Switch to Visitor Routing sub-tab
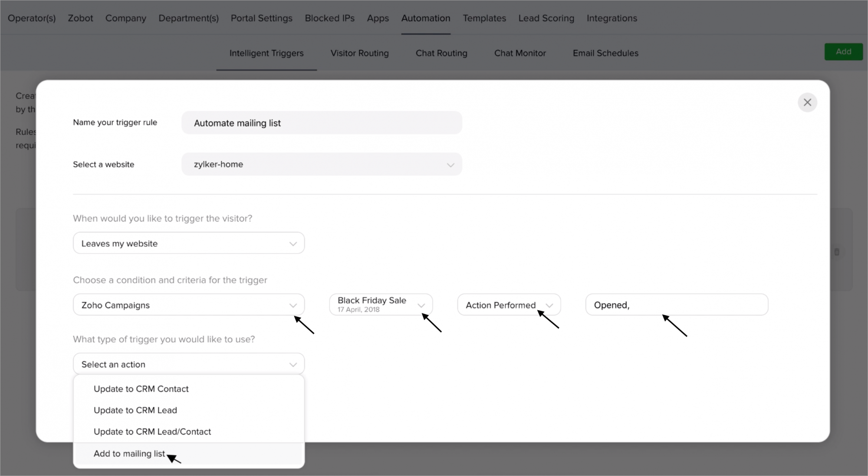Viewport: 868px width, 476px height. click(x=359, y=53)
